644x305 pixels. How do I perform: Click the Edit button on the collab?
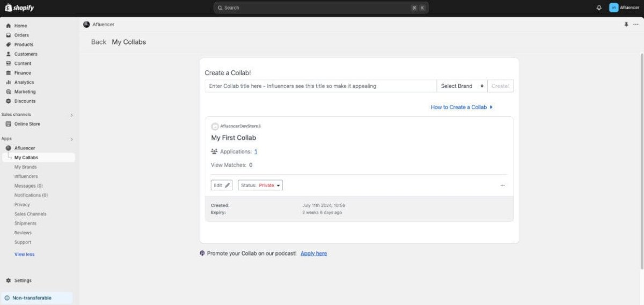[x=222, y=185]
